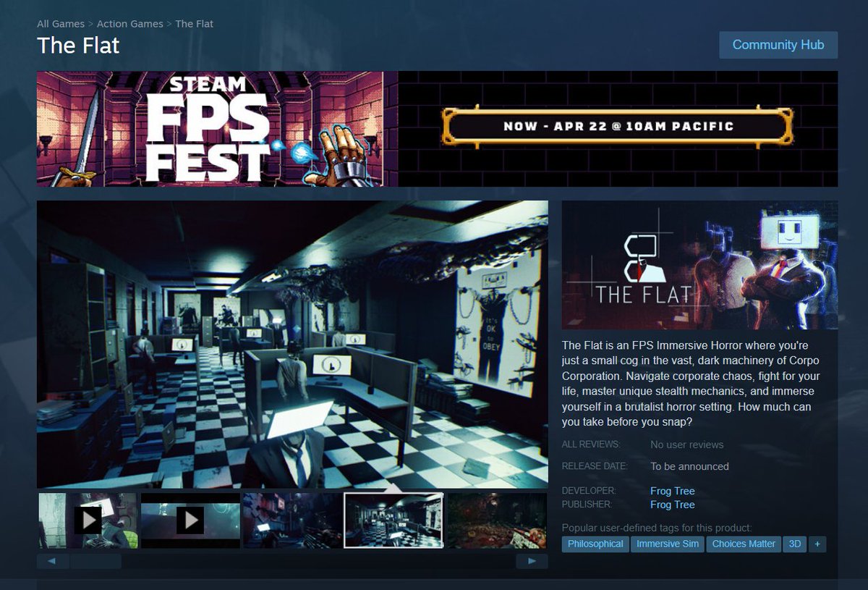Click the left arrow of thumbnail strip
This screenshot has height=590, width=868.
click(x=53, y=561)
